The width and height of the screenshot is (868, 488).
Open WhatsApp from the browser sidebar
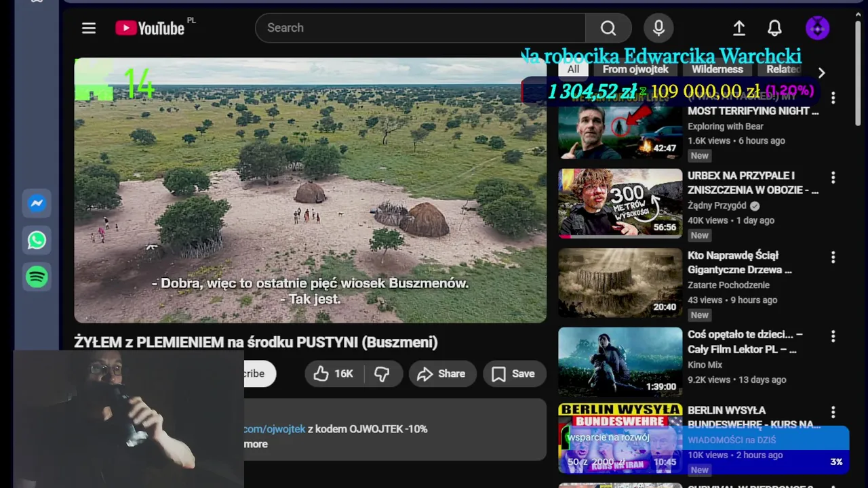[x=37, y=240]
